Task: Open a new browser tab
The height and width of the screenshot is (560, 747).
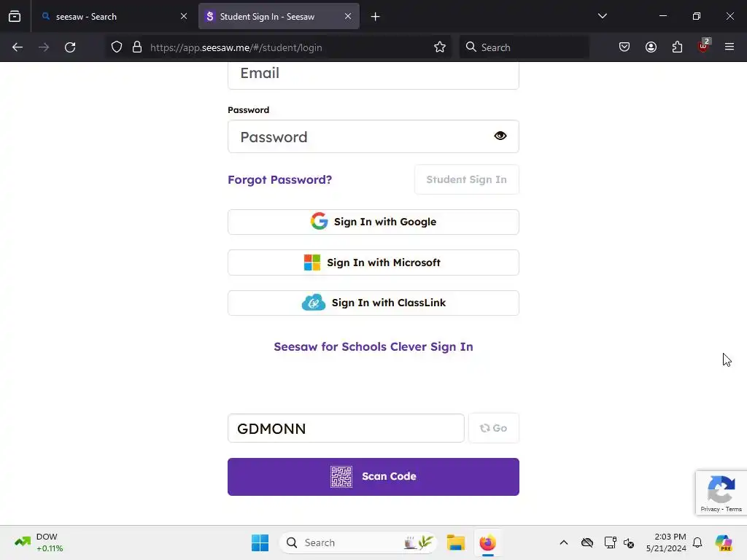Action: pyautogui.click(x=376, y=17)
